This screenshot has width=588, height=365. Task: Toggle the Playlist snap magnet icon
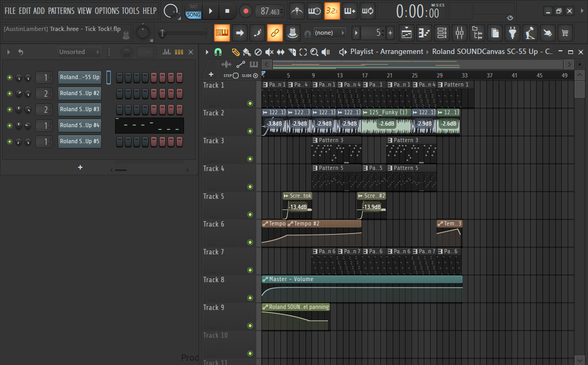pos(218,52)
